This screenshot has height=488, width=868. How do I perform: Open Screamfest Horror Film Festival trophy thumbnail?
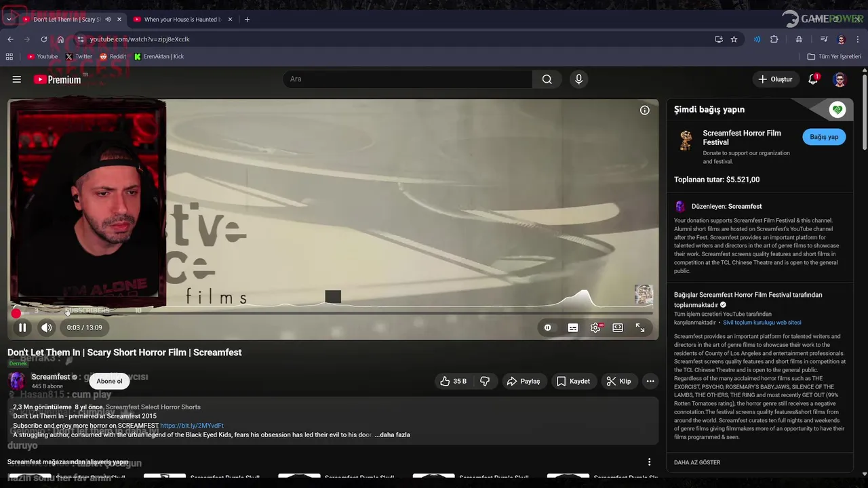click(x=686, y=140)
